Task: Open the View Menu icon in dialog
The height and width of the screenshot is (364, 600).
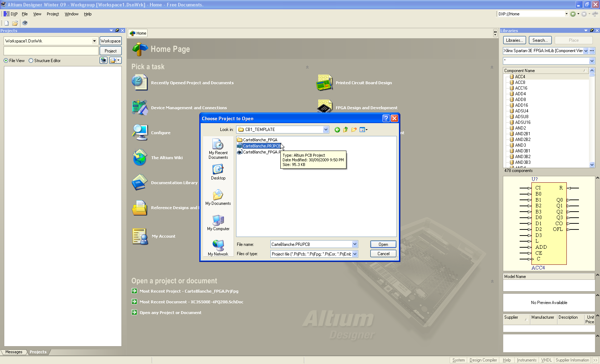Action: click(x=363, y=130)
